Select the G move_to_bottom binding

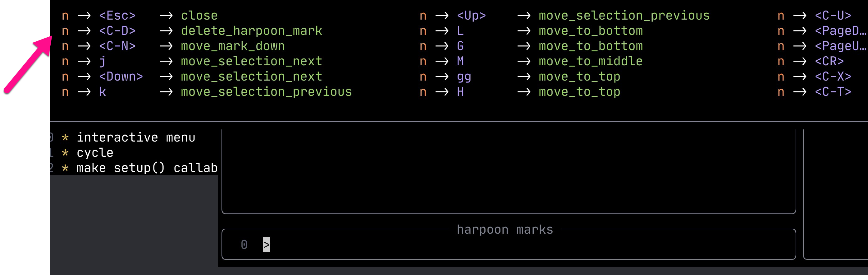591,46
